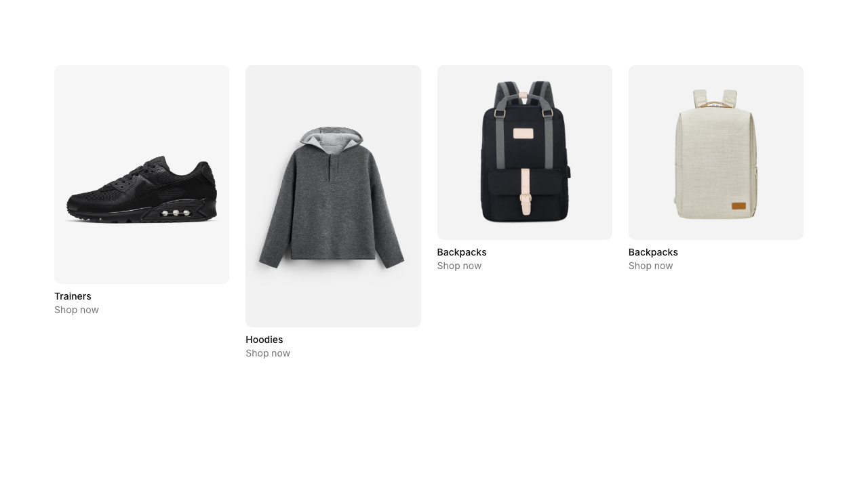Screen dimensions: 868x488
Task: Open the gray hoodie product image
Action: tap(333, 196)
